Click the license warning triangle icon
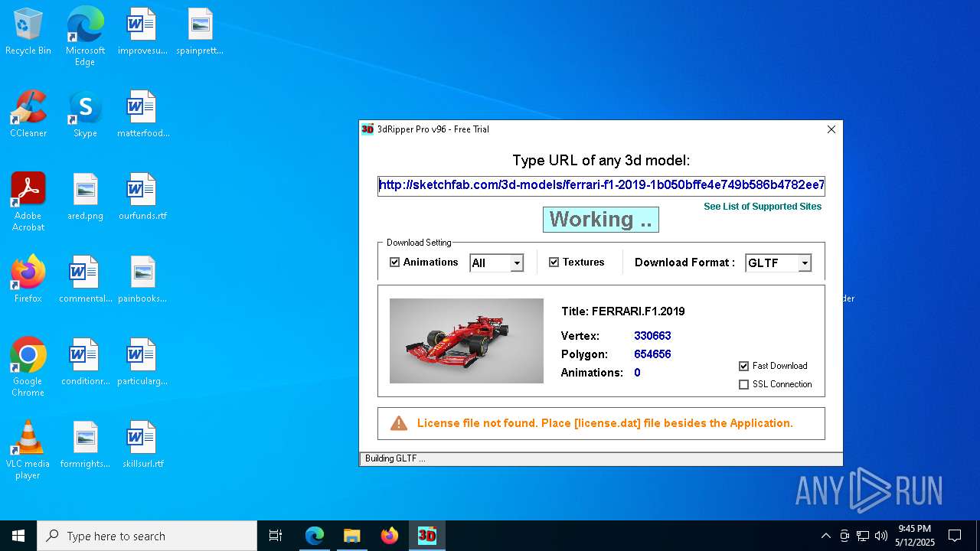The height and width of the screenshot is (551, 980). point(399,423)
